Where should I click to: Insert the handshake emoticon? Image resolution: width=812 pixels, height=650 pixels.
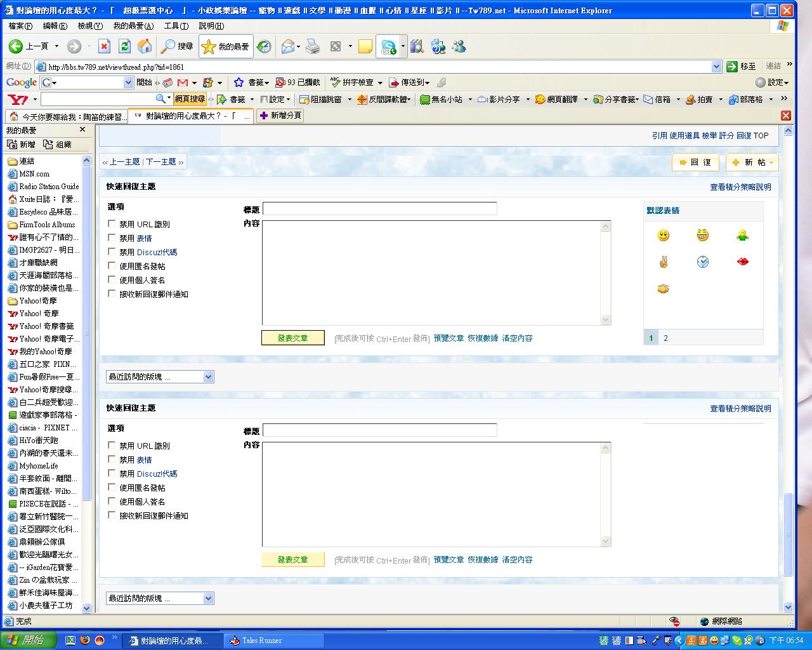tap(663, 289)
